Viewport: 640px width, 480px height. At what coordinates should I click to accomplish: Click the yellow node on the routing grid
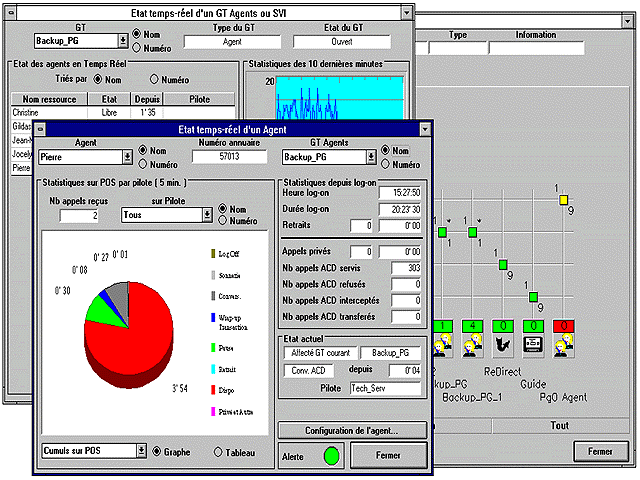tap(563, 201)
